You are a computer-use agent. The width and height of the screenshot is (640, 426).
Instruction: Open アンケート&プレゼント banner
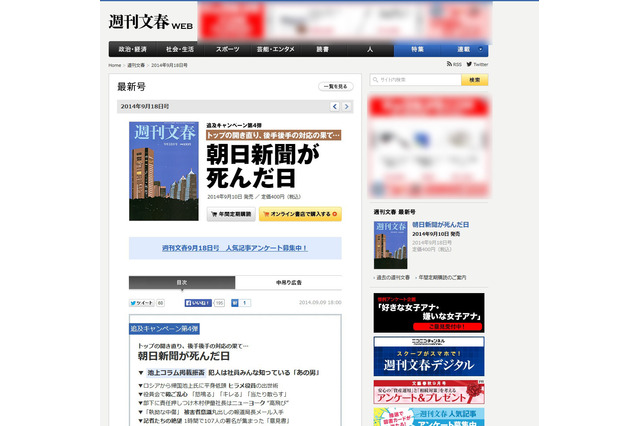pos(429,392)
